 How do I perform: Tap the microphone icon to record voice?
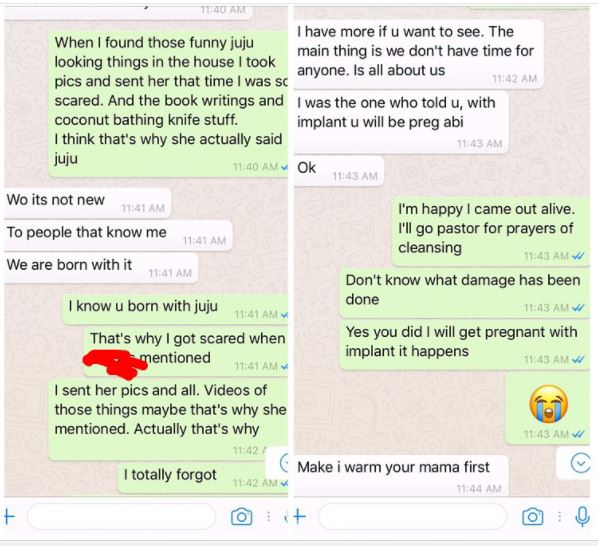582,517
